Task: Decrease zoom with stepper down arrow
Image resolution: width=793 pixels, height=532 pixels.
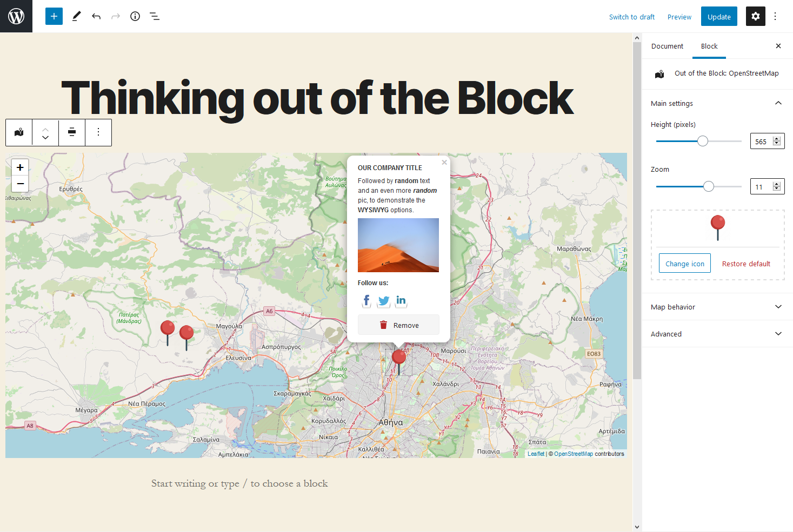Action: 777,188
